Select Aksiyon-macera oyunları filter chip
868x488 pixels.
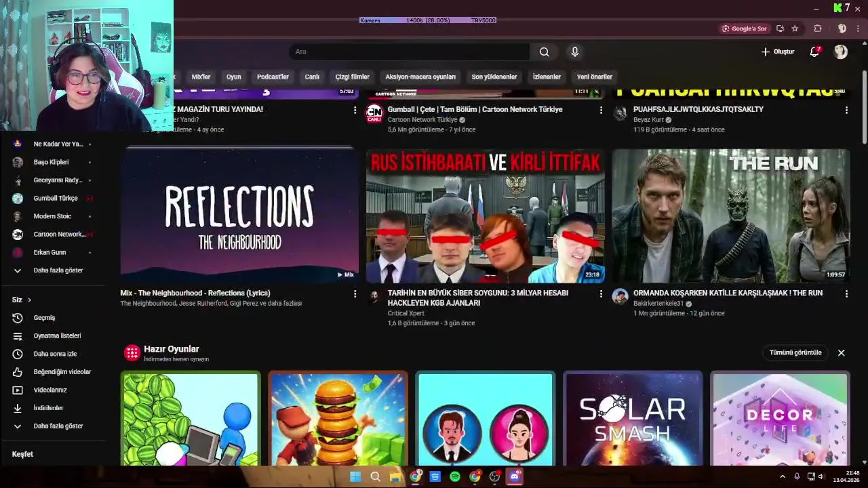(x=420, y=77)
